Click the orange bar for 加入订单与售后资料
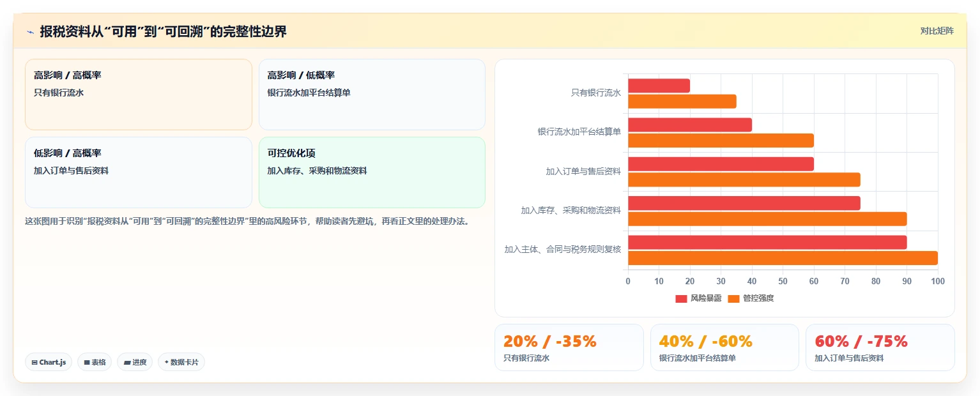The image size is (980, 396). click(x=744, y=179)
